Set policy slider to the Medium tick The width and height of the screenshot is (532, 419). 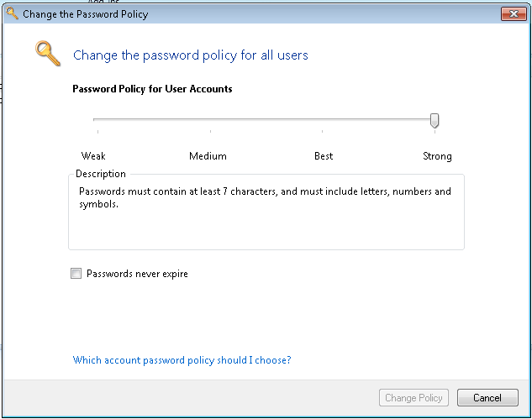click(x=210, y=121)
